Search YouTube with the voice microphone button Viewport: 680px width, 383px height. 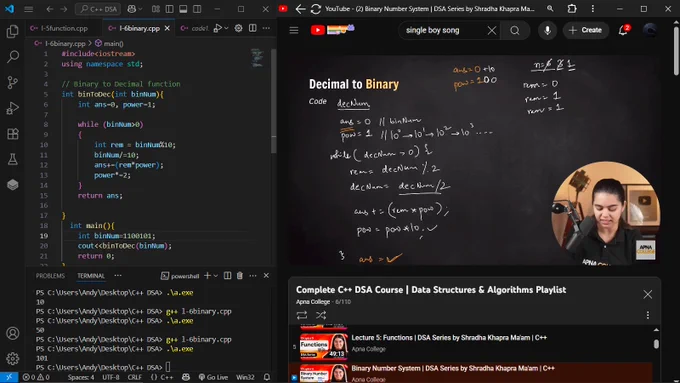[547, 30]
